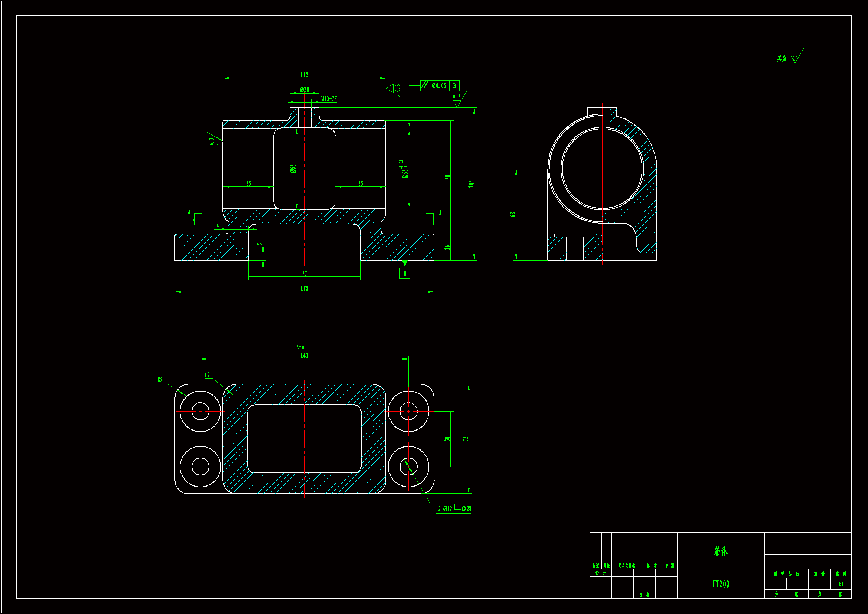The height and width of the screenshot is (614, 868).
Task: Click the 箱体 part name in title block
Action: pyautogui.click(x=721, y=551)
